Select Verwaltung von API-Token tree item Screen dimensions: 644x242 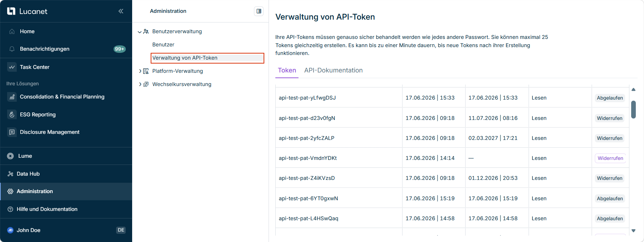(x=207, y=58)
